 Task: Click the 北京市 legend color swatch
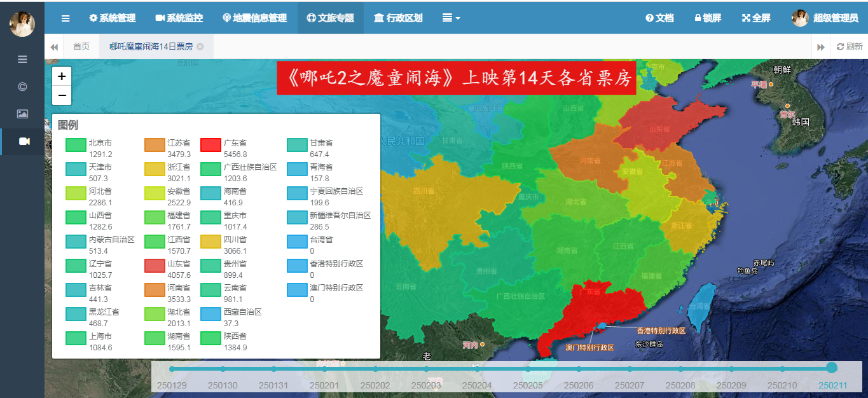[75, 145]
